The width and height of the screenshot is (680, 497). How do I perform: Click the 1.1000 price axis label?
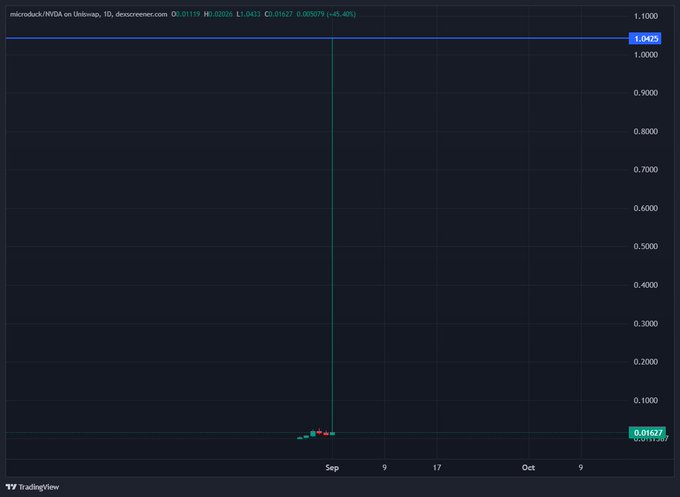pos(646,16)
